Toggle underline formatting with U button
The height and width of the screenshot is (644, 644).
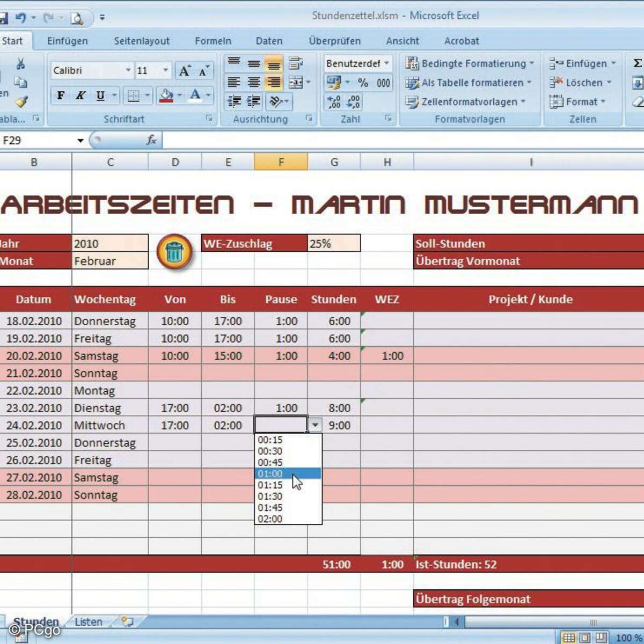pyautogui.click(x=100, y=96)
